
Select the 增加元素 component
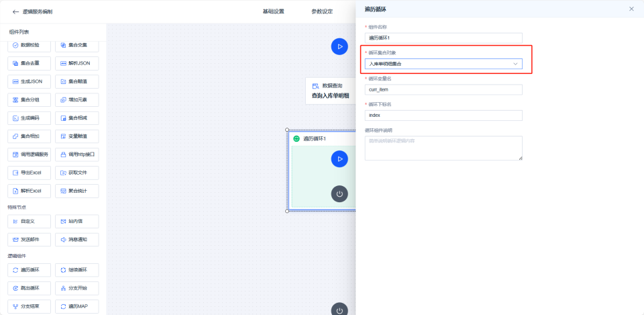[x=76, y=100]
